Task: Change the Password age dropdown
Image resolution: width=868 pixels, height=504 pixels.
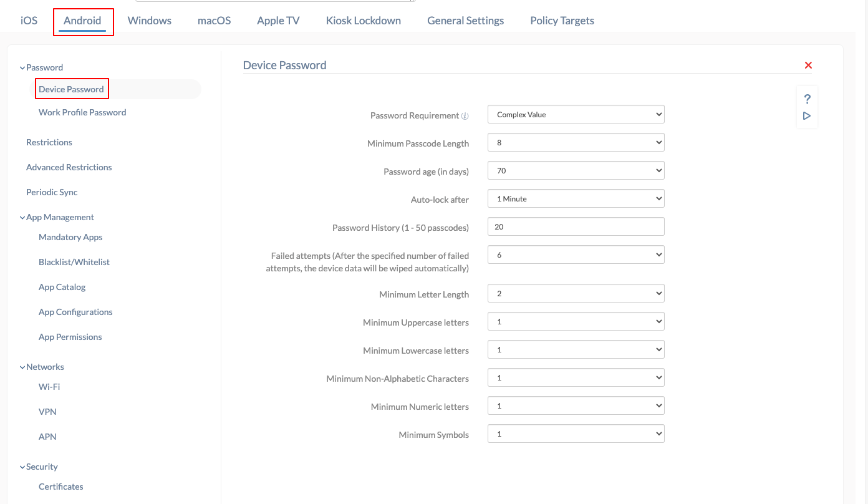Action: tap(575, 170)
